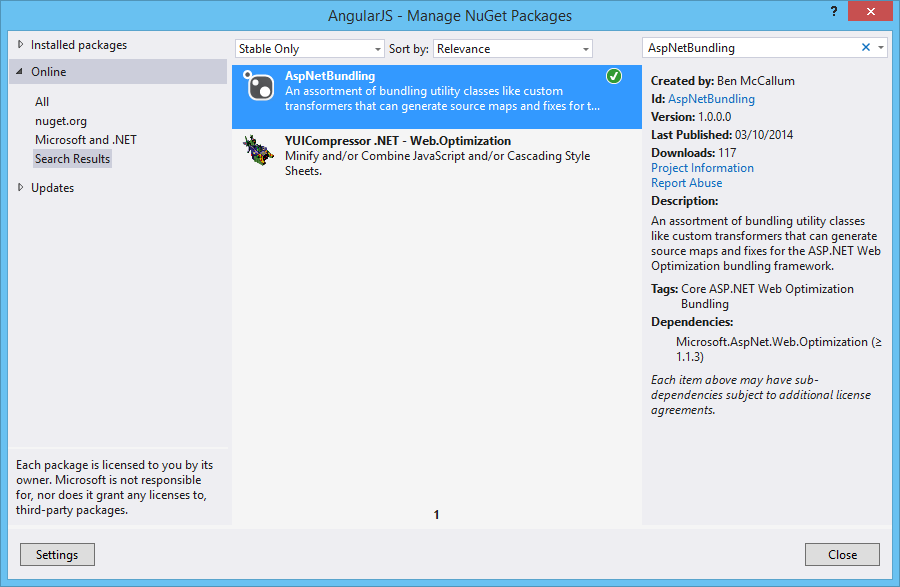
Task: Select Search Results in the tree
Action: [x=72, y=159]
